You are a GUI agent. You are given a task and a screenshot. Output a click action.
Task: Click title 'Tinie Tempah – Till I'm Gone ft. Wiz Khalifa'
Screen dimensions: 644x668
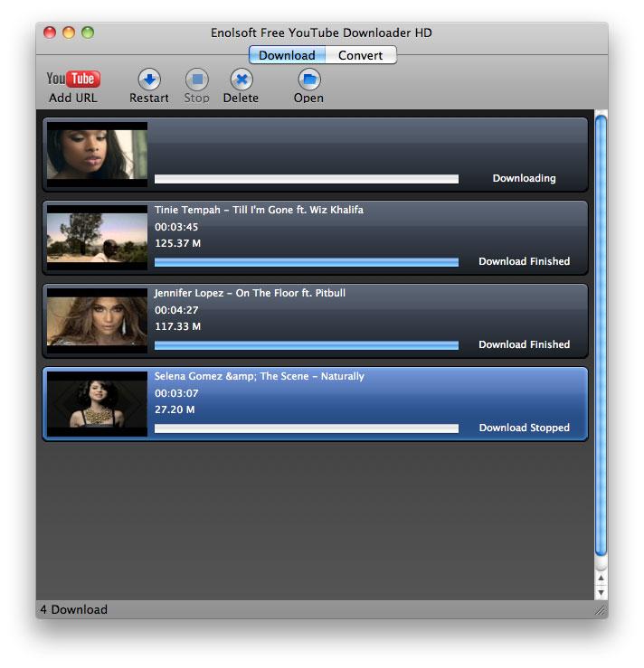pos(259,210)
